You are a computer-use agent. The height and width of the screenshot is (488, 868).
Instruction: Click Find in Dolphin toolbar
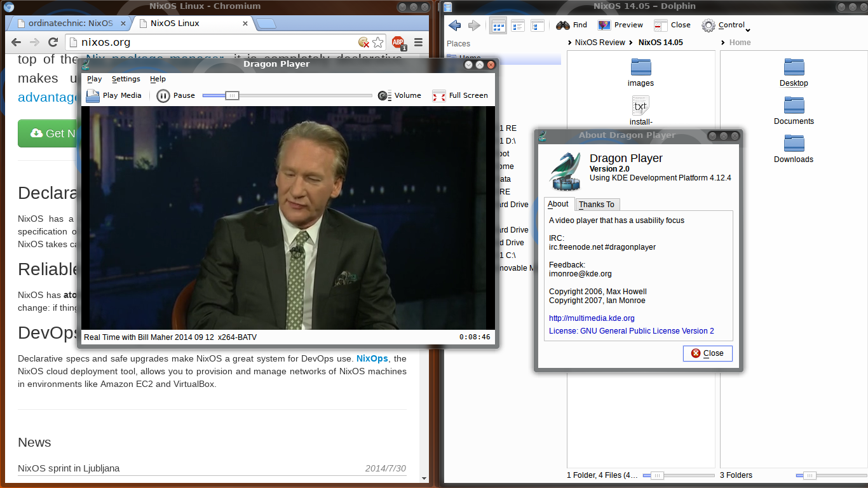tap(571, 25)
